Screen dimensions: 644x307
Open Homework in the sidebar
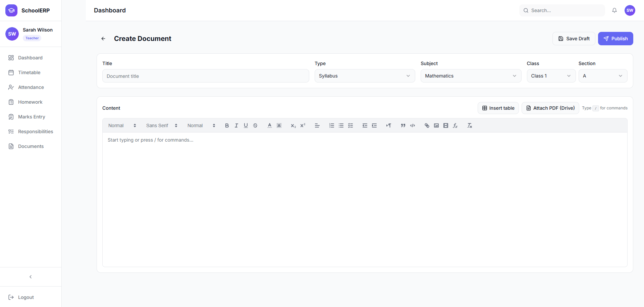click(x=31, y=102)
